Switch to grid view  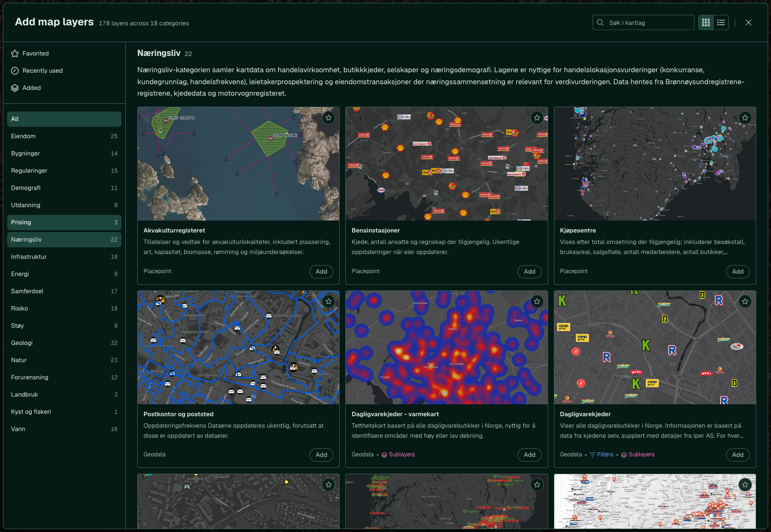coord(706,22)
